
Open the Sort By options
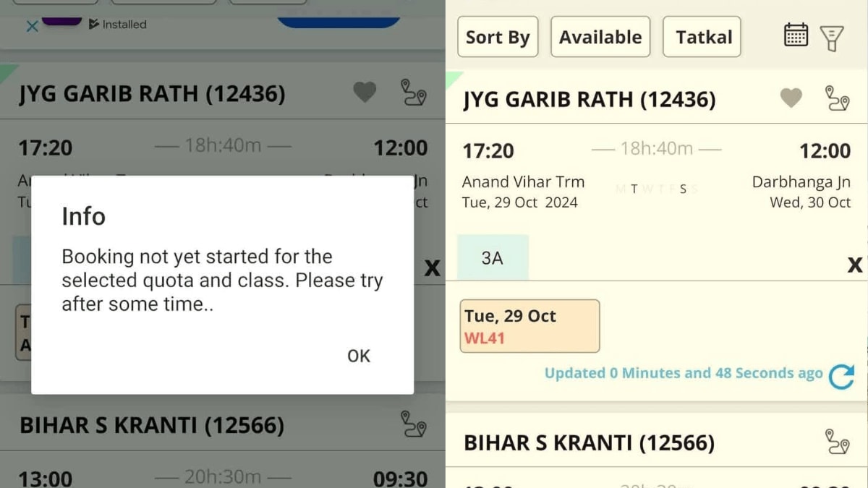[x=498, y=37]
